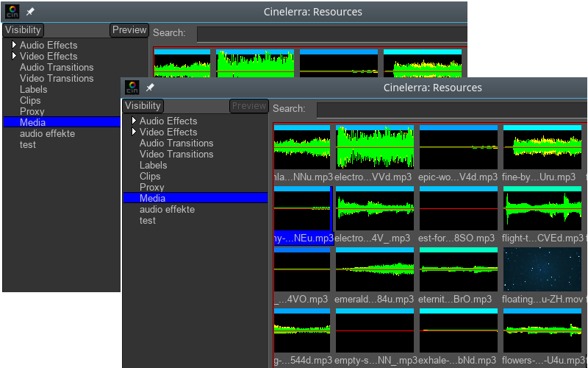The width and height of the screenshot is (588, 368).
Task: Select the flight-t...CVEd.mp3 audio thumbnail
Action: coord(542,208)
